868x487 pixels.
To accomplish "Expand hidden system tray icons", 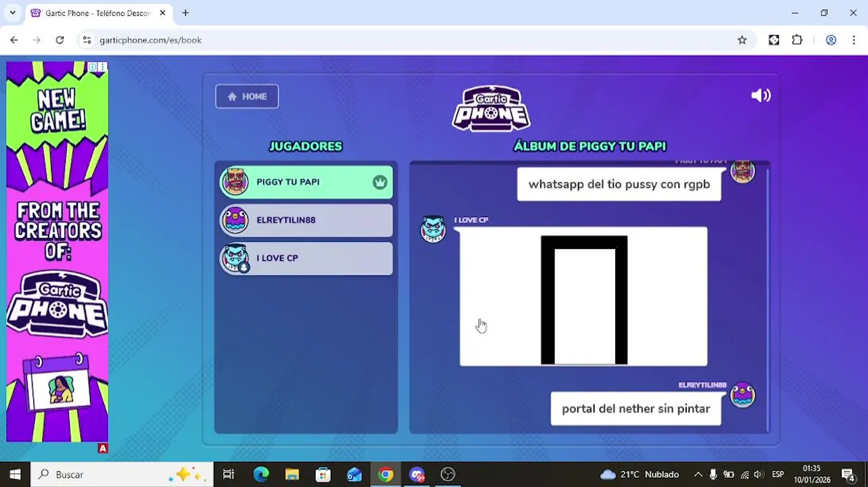I will coord(698,474).
